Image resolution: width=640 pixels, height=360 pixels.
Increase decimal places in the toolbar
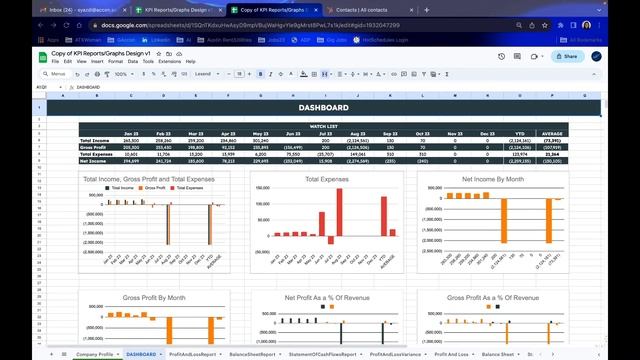pyautogui.click(x=174, y=74)
